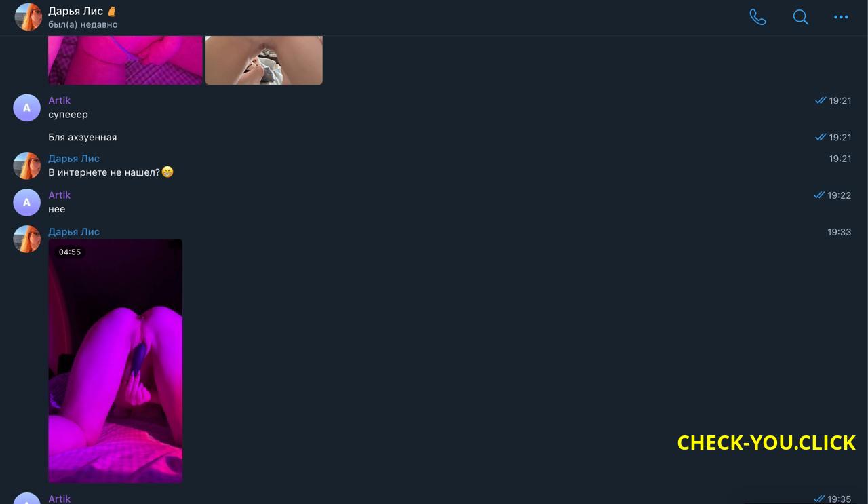
Task: Open the Artik sender name at 19:21
Action: coord(59,100)
